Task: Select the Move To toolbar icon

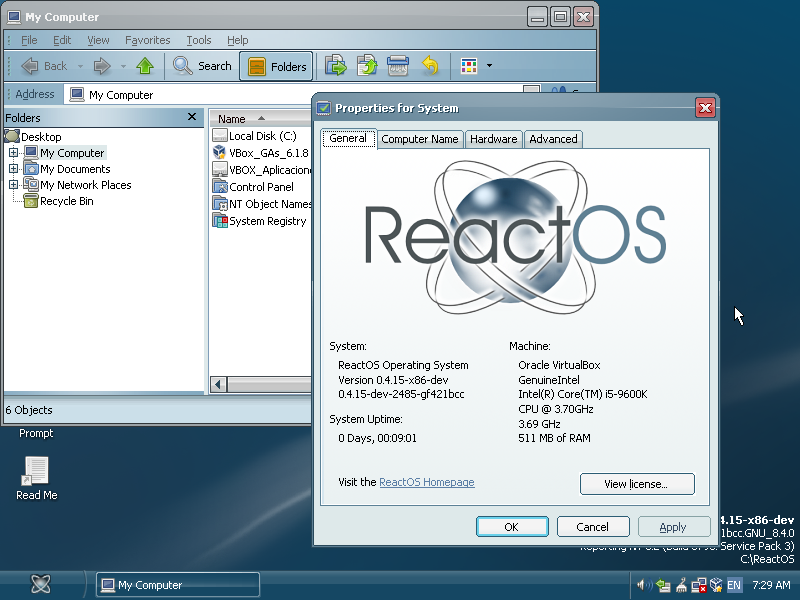Action: tap(335, 66)
